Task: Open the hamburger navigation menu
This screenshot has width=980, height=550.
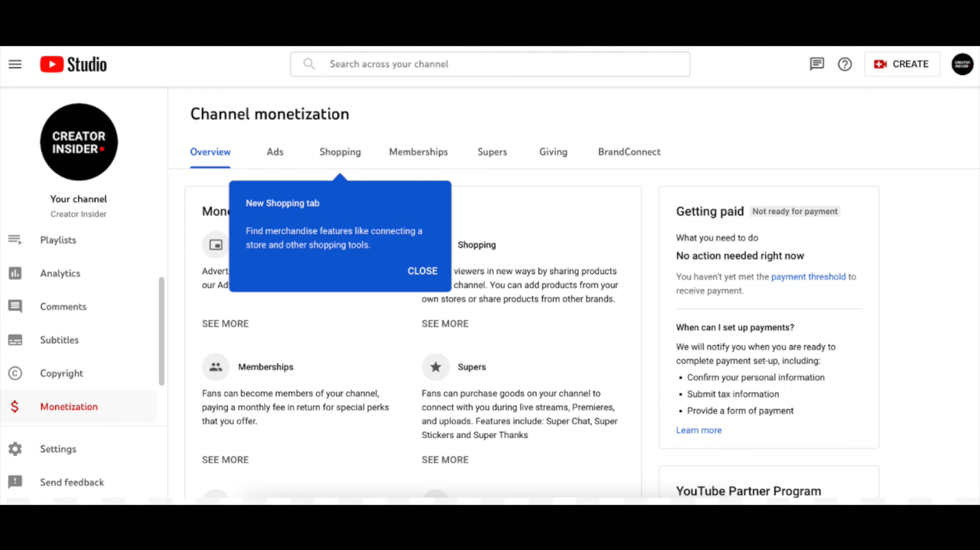Action: [15, 64]
